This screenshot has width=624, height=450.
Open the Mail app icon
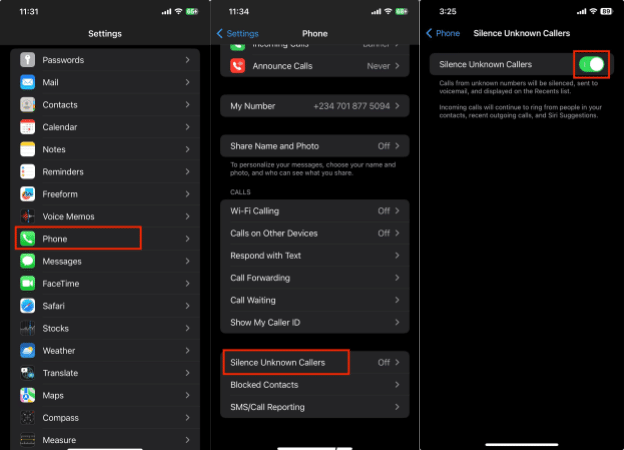pos(27,82)
